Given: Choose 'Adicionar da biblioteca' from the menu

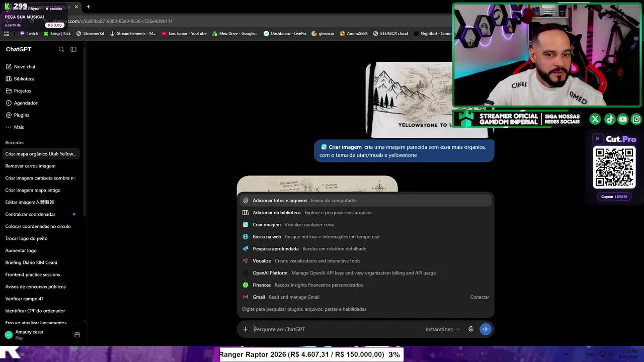Looking at the screenshot, I should [366, 213].
